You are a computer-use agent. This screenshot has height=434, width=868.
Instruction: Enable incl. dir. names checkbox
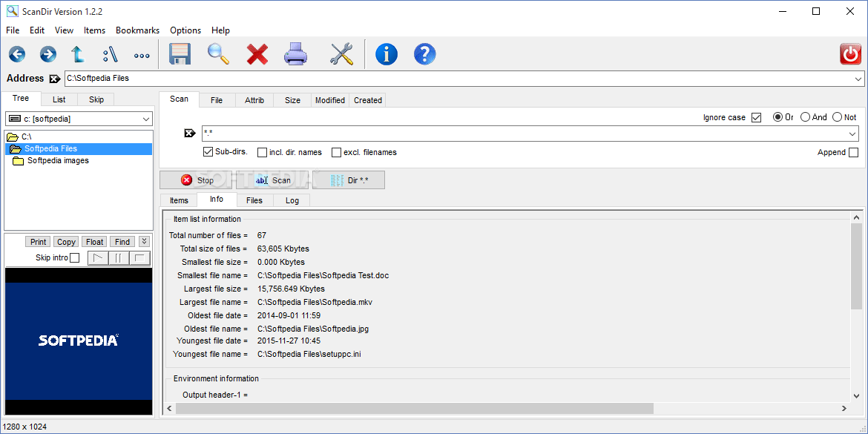click(x=263, y=152)
